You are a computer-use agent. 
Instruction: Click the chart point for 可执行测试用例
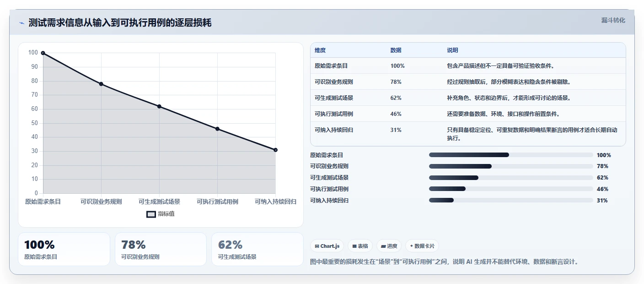point(217,129)
